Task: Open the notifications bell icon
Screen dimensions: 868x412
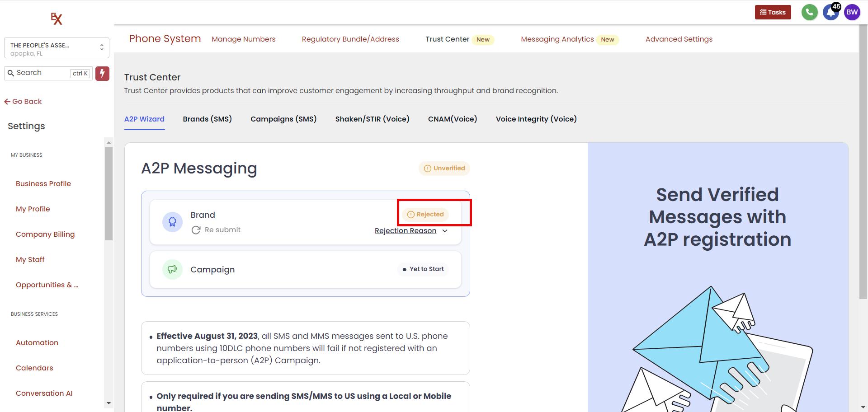Action: (x=830, y=12)
